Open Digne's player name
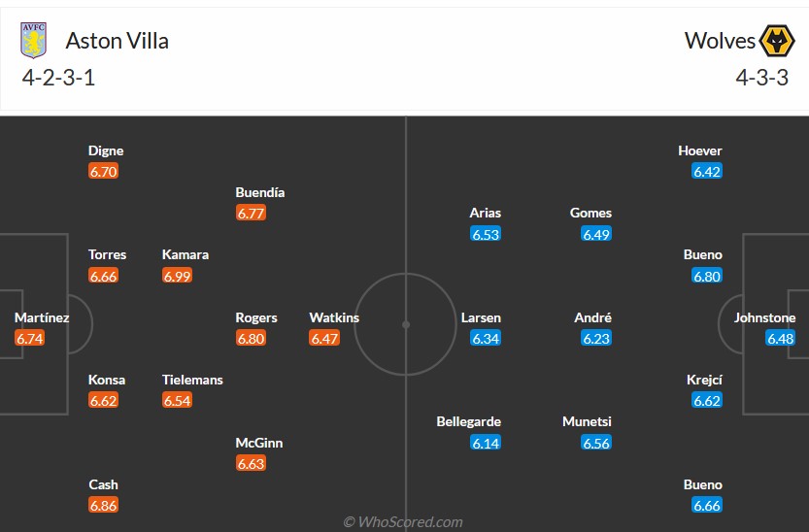This screenshot has width=809, height=532. point(106,150)
